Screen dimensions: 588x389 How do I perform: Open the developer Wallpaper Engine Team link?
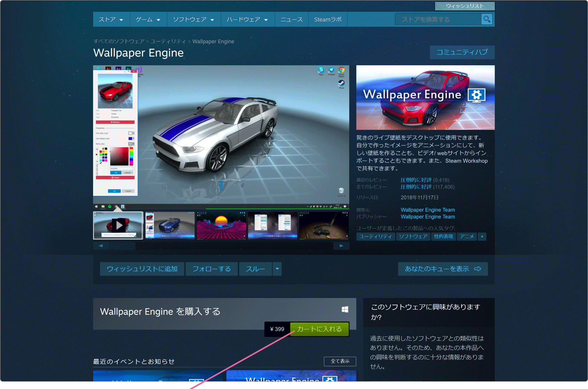[x=428, y=210]
